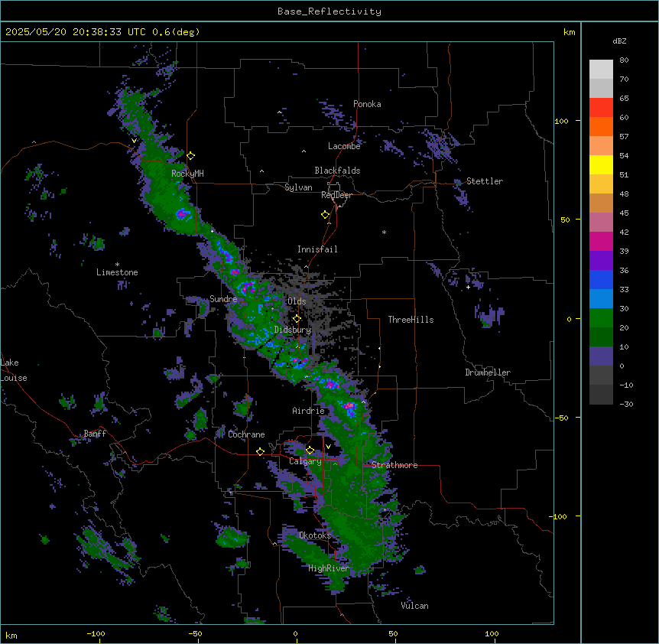Click the RedDeer city label
The width and height of the screenshot is (659, 644).
(x=336, y=195)
